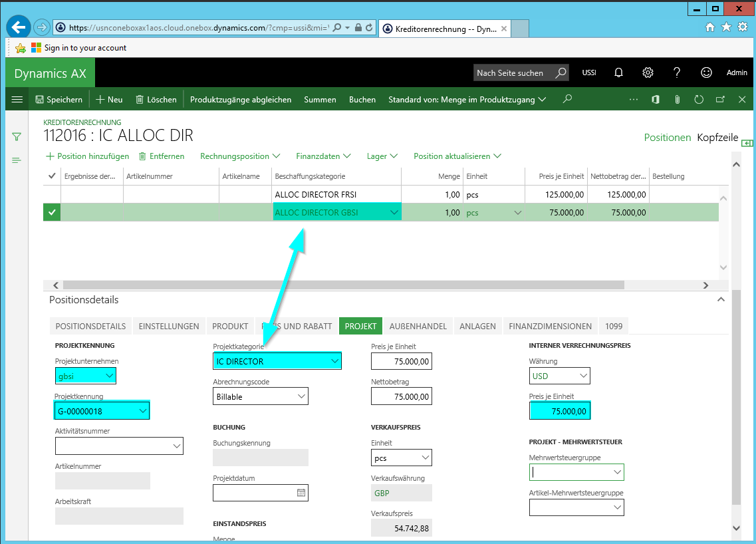The image size is (756, 544).
Task: Toggle the selected row checkmark
Action: [x=52, y=213]
